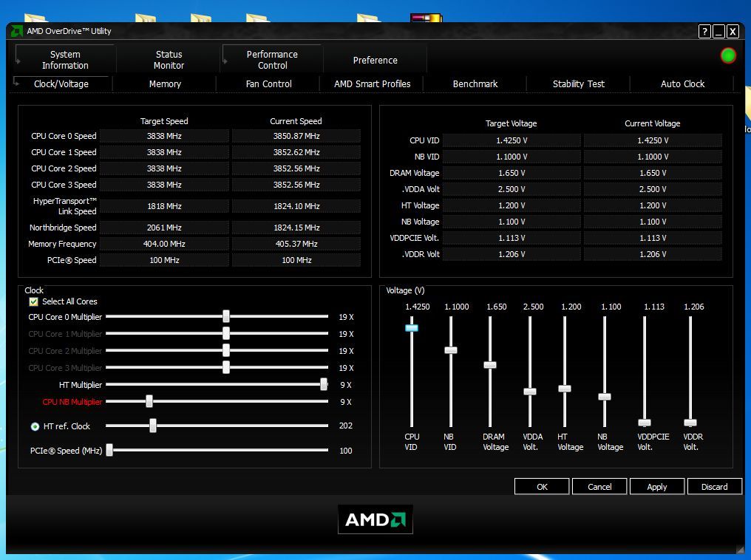The height and width of the screenshot is (560, 751).
Task: Click the CPU Core 1 Multiplier slider handle
Action: pyautogui.click(x=226, y=333)
